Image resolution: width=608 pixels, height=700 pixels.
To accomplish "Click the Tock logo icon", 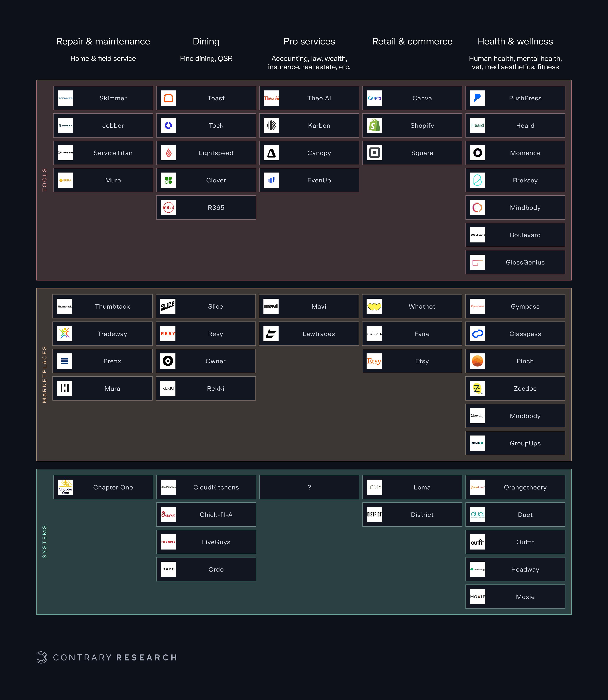I will (168, 126).
